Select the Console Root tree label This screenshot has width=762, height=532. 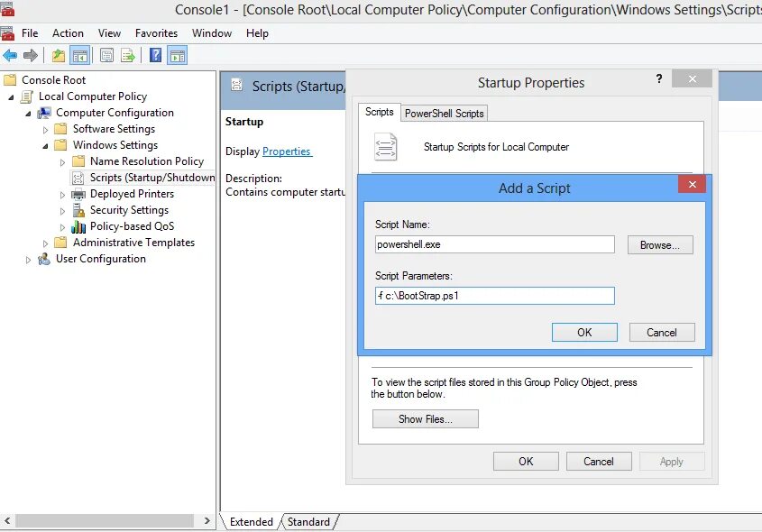point(53,79)
